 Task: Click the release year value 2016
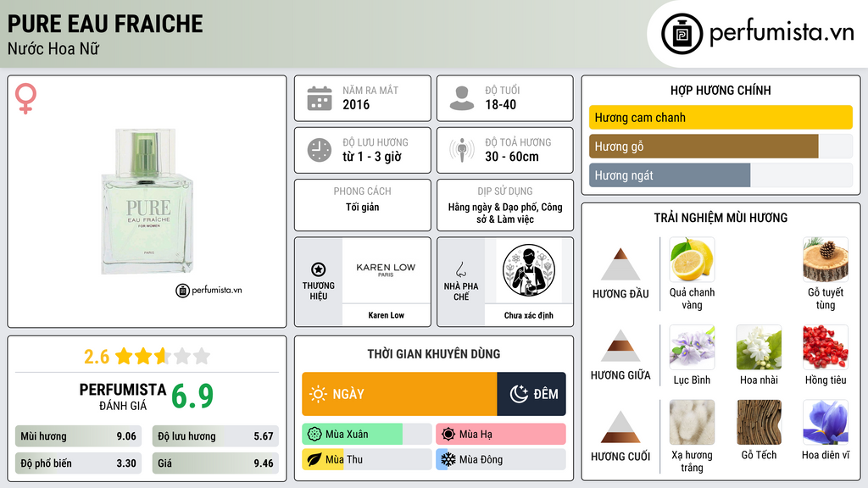pyautogui.click(x=356, y=104)
